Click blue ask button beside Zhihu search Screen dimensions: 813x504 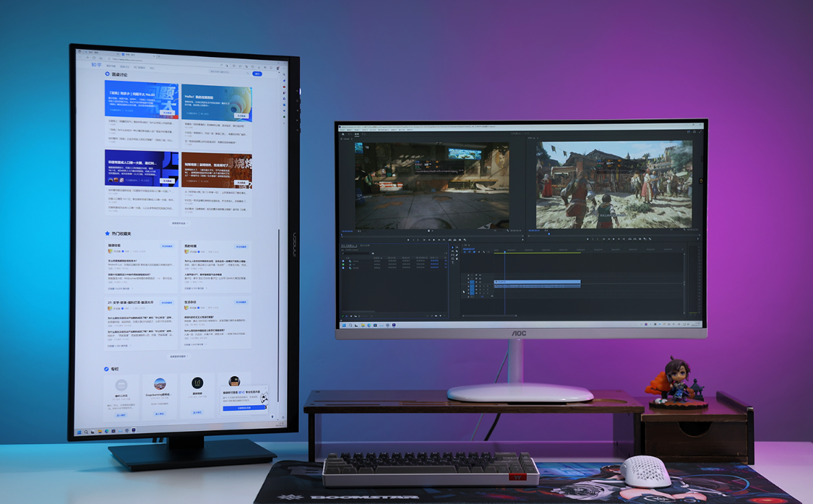[x=257, y=74]
